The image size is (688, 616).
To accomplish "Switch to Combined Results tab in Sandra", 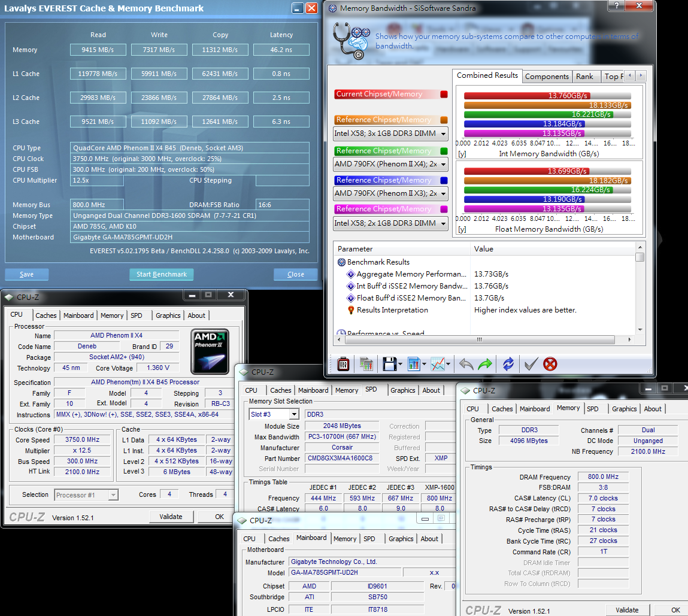I will pyautogui.click(x=487, y=75).
